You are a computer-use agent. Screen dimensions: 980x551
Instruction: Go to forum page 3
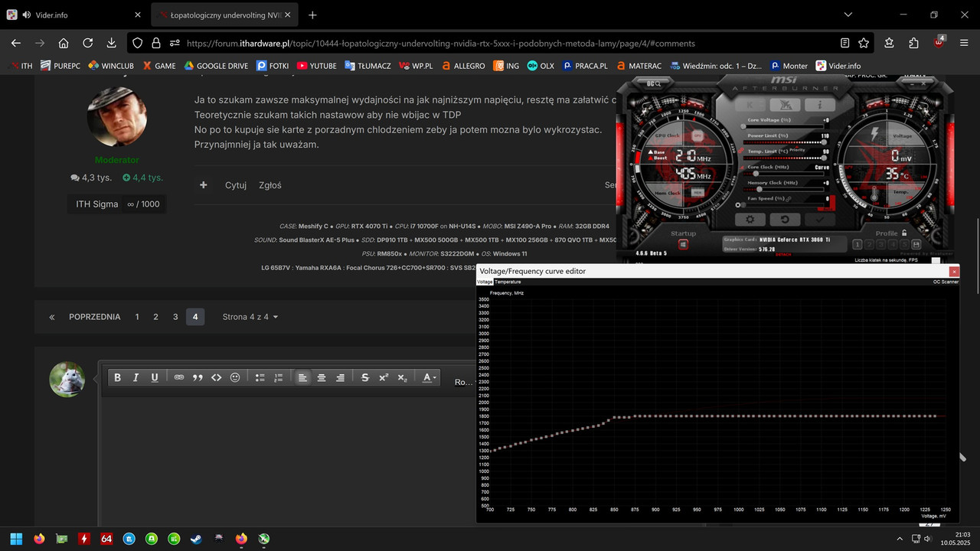click(x=175, y=317)
